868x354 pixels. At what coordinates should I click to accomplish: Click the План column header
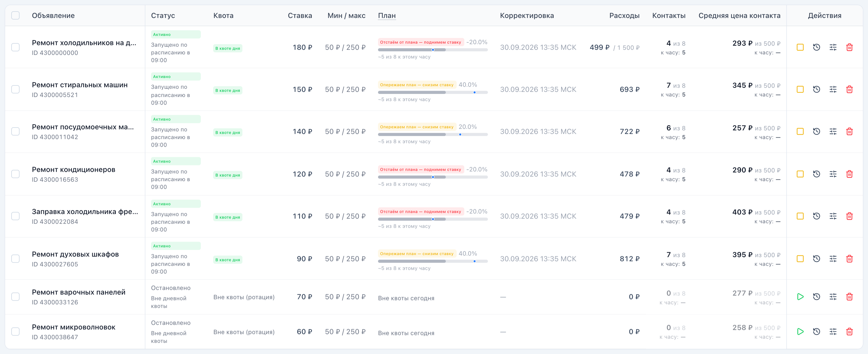click(386, 15)
